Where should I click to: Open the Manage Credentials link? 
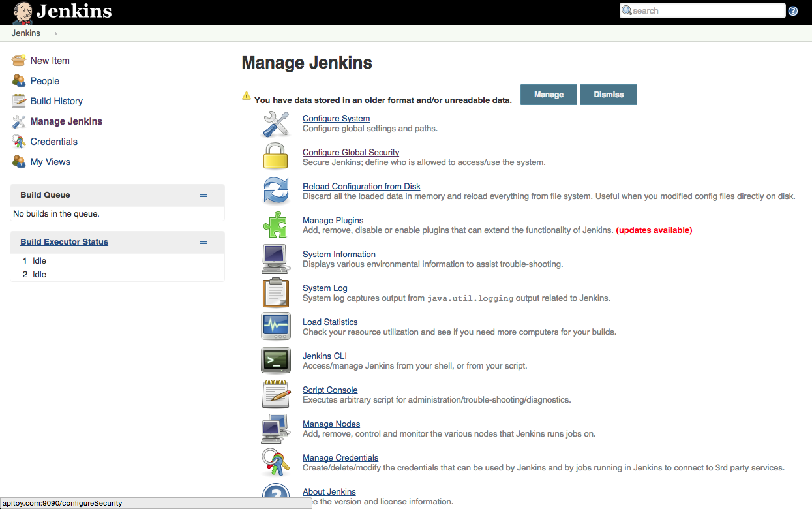point(340,457)
